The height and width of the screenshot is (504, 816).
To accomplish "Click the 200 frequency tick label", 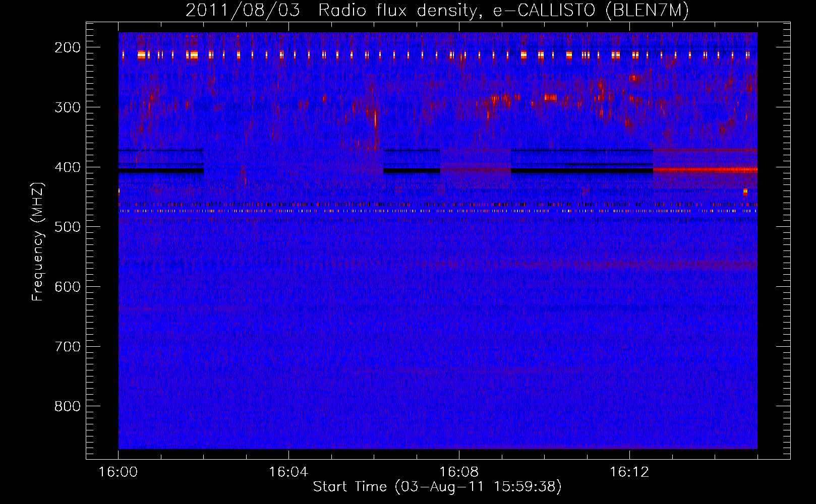I will 68,47.
